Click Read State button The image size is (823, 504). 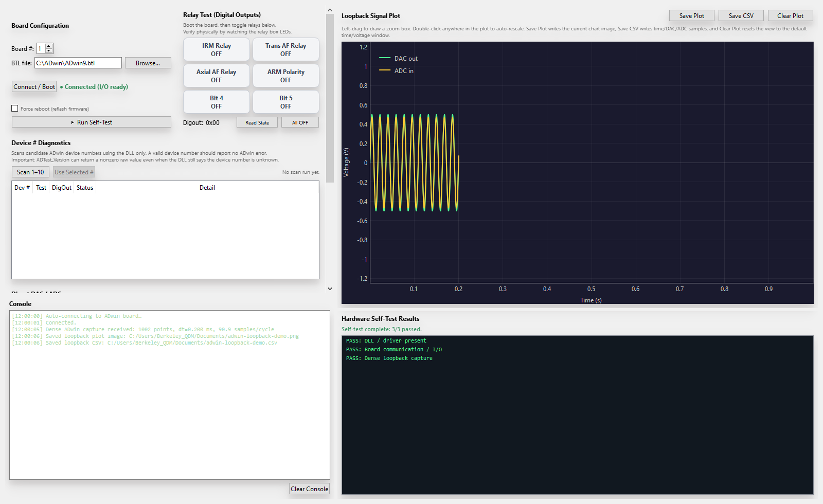click(257, 122)
